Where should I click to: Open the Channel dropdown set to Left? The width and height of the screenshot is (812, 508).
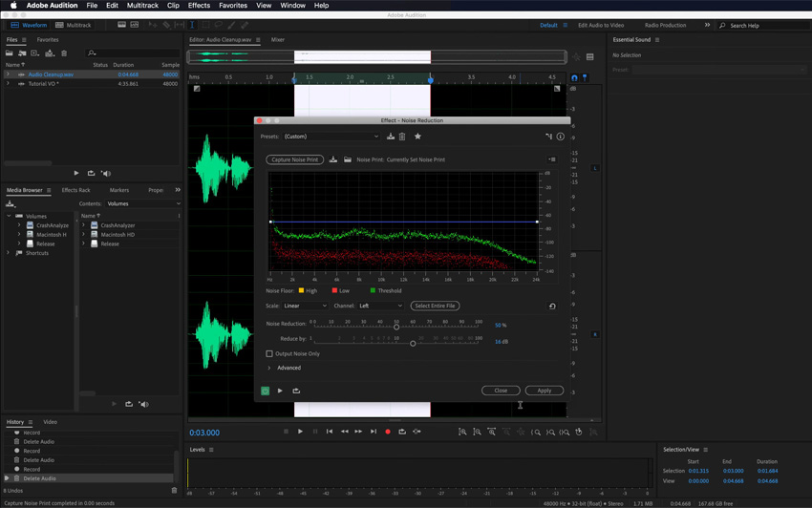click(380, 307)
